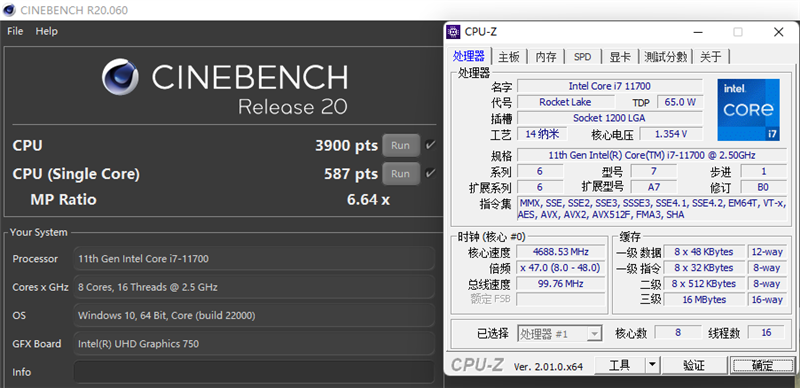The image size is (800, 388).
Task: Click the multiplier x 47.0 (8.0 - 48.0) value
Action: (x=561, y=268)
